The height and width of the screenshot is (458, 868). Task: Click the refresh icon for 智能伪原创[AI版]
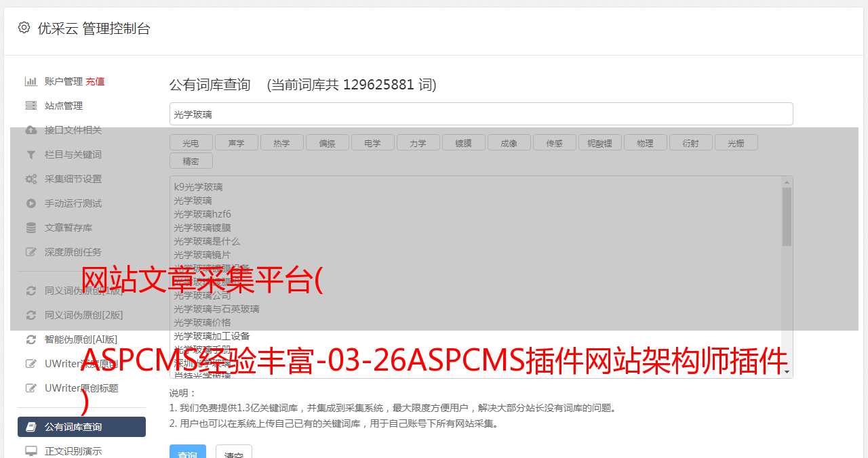tap(31, 339)
